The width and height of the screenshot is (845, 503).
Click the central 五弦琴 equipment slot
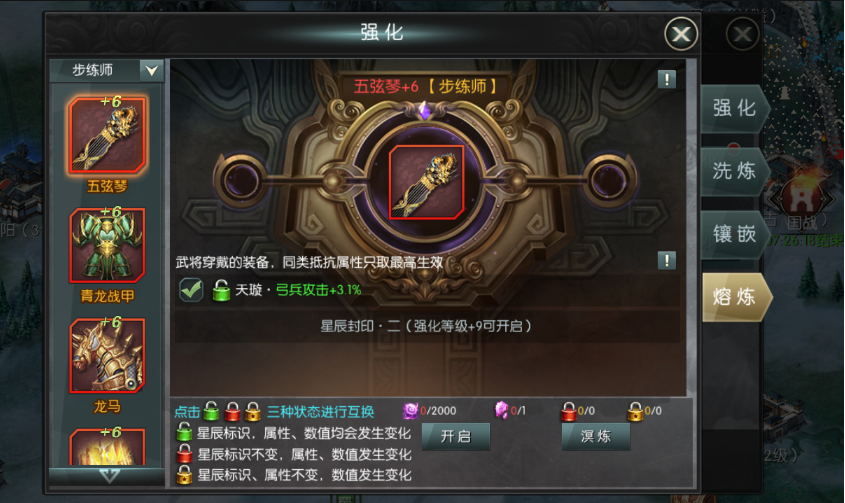(x=426, y=182)
